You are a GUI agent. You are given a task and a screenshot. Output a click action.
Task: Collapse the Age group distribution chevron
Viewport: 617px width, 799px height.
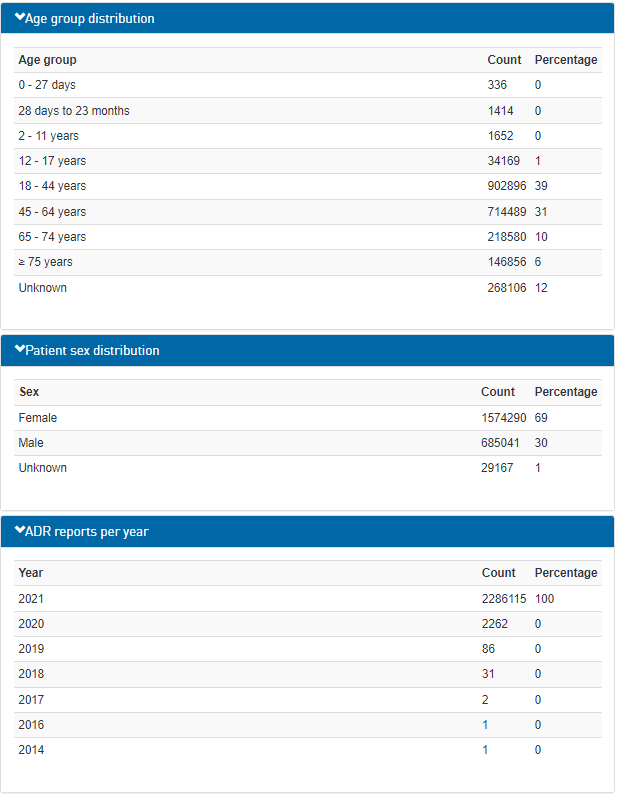pos(20,18)
